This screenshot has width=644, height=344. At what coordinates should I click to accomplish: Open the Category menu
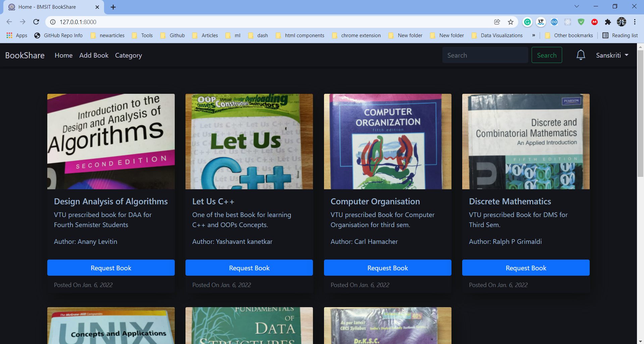tap(128, 55)
